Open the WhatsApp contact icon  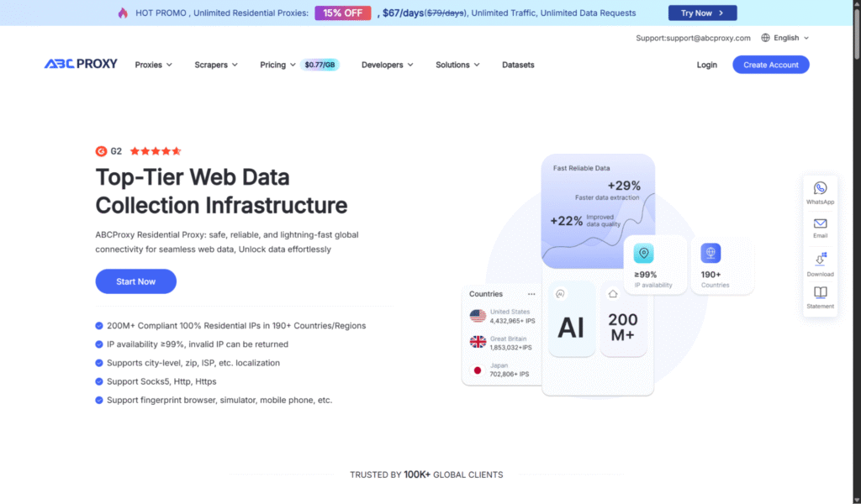pyautogui.click(x=820, y=188)
